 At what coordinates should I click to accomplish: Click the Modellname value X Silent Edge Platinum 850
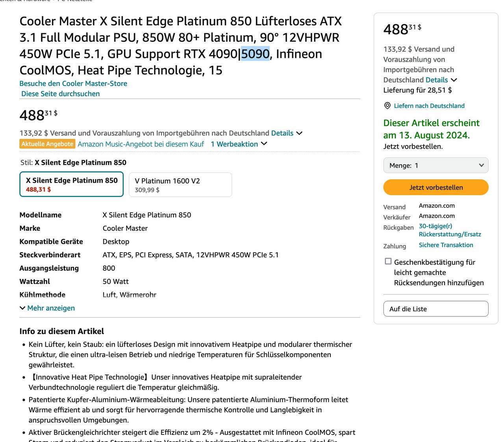click(x=147, y=215)
